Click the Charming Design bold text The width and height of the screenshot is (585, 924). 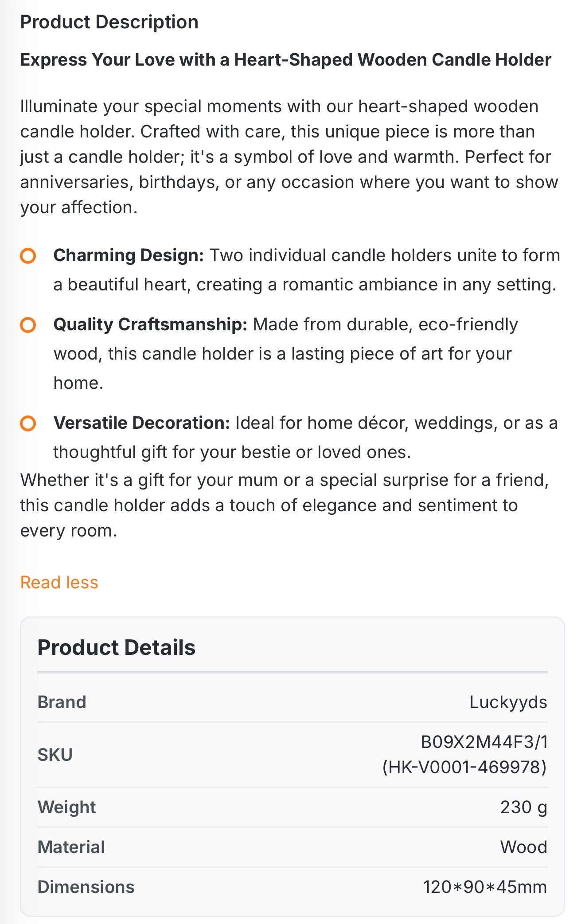[129, 256]
